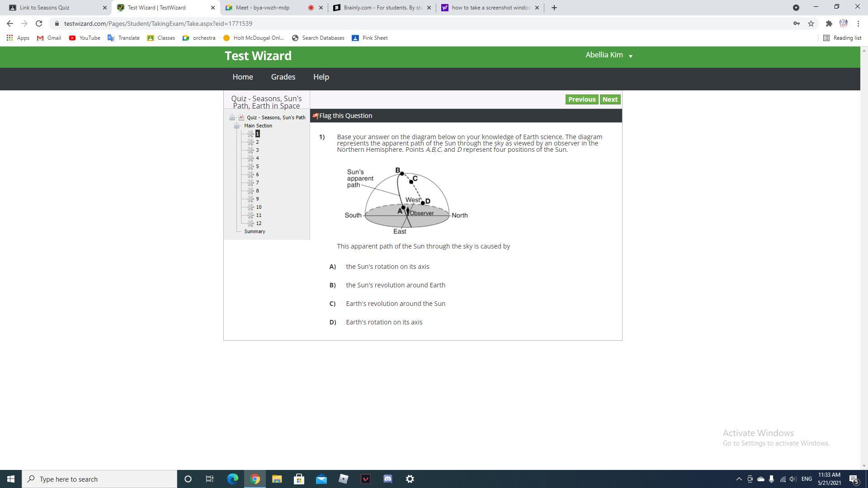The width and height of the screenshot is (868, 488).
Task: Click the browser reload icon
Action: 39,23
